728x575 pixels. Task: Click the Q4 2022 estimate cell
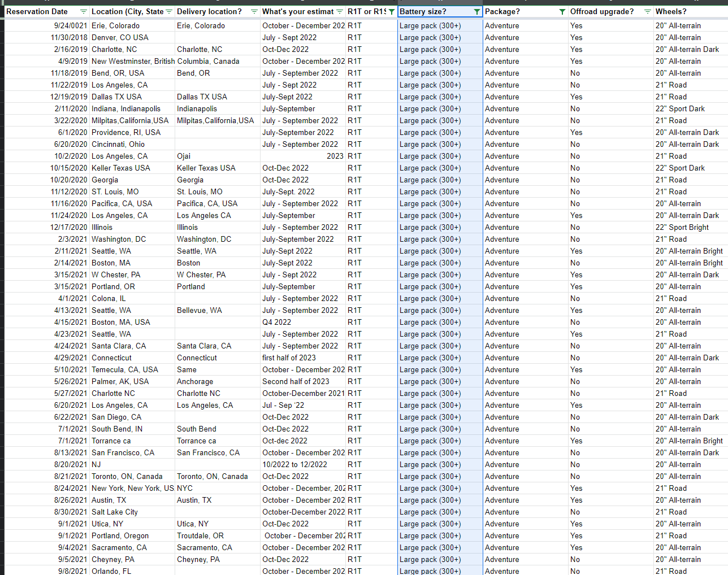click(303, 323)
